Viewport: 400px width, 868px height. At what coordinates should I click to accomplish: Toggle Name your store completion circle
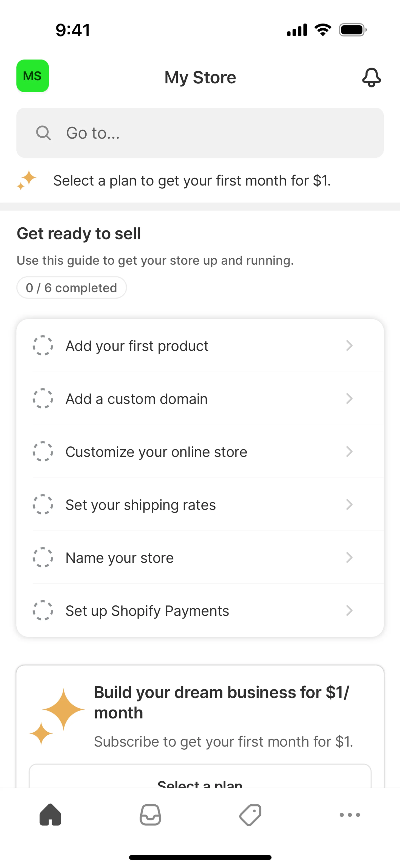coord(43,557)
